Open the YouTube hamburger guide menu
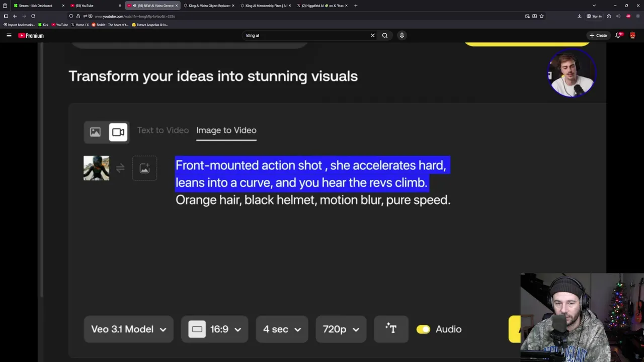Image resolution: width=644 pixels, height=362 pixels. coord(9,35)
